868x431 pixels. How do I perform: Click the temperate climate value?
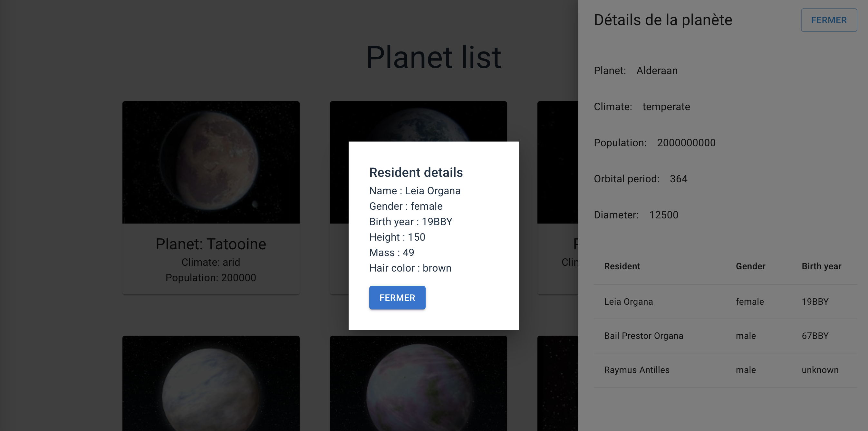(666, 107)
